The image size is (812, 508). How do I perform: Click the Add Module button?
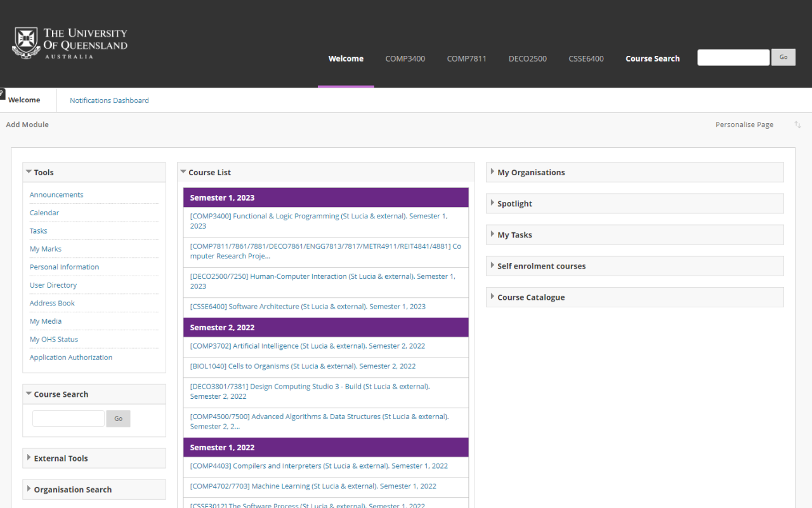(x=27, y=124)
